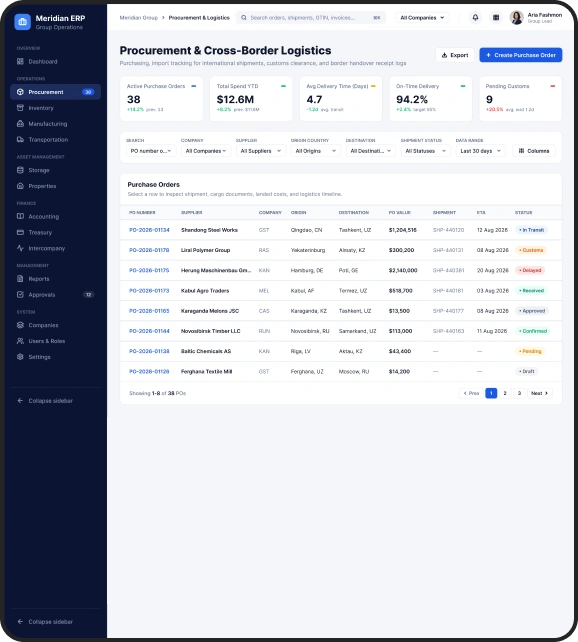
Task: Open Accounting in the Finance group
Action: tap(55, 216)
